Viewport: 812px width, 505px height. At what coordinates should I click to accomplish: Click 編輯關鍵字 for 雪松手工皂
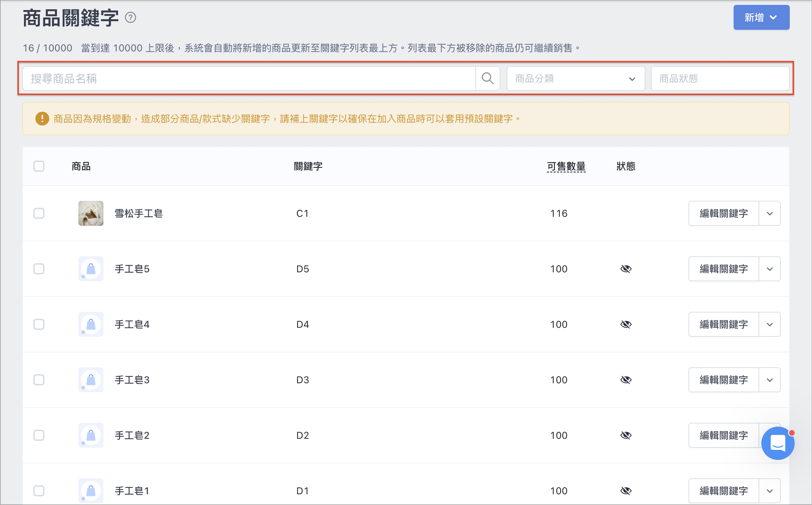724,213
